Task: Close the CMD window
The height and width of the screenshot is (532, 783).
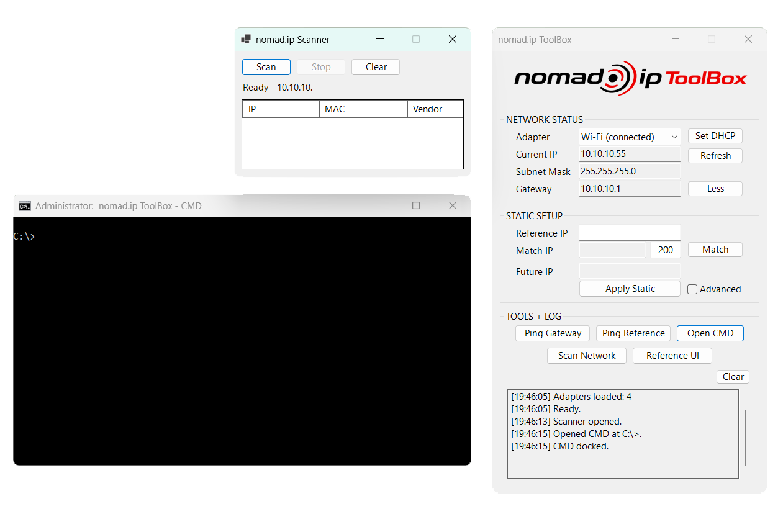Action: click(x=453, y=205)
